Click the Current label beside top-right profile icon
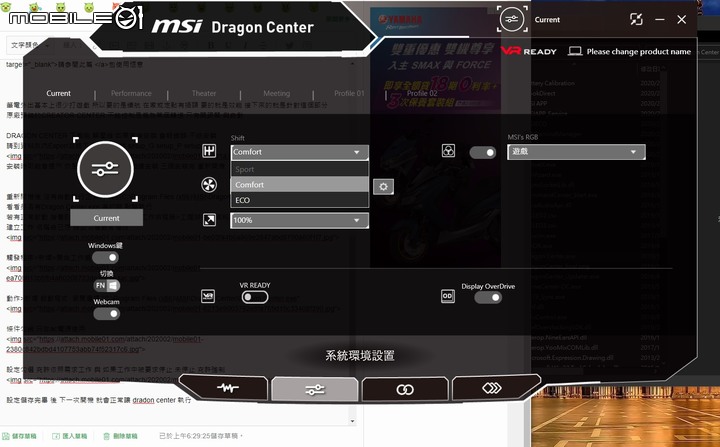Screen dimensions: 720x447 coord(547,20)
